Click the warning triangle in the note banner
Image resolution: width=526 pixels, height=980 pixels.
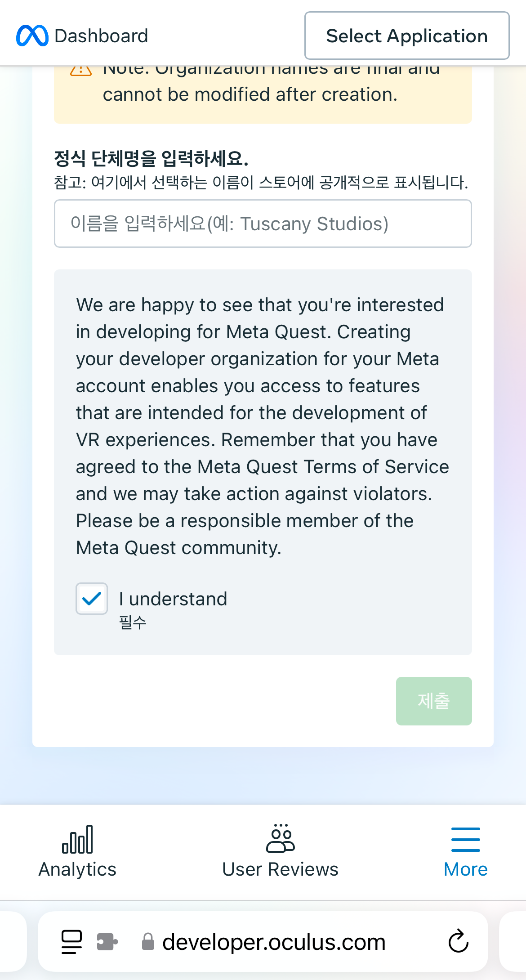click(x=80, y=70)
